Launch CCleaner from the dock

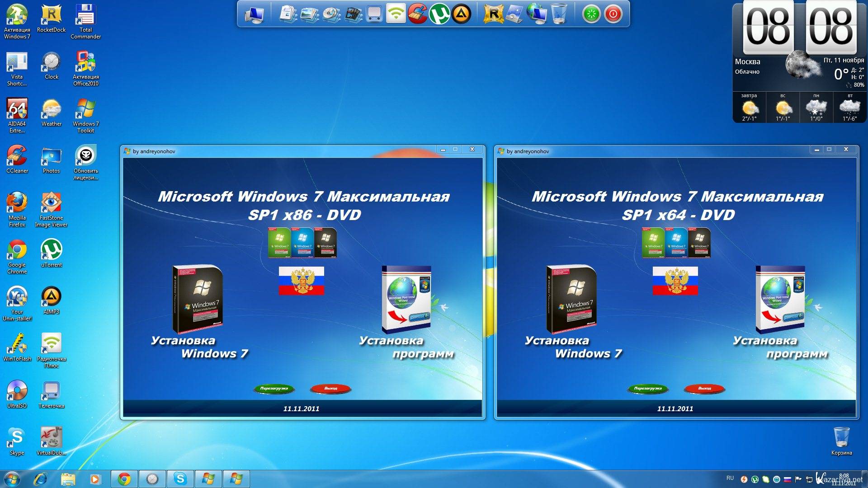(418, 14)
